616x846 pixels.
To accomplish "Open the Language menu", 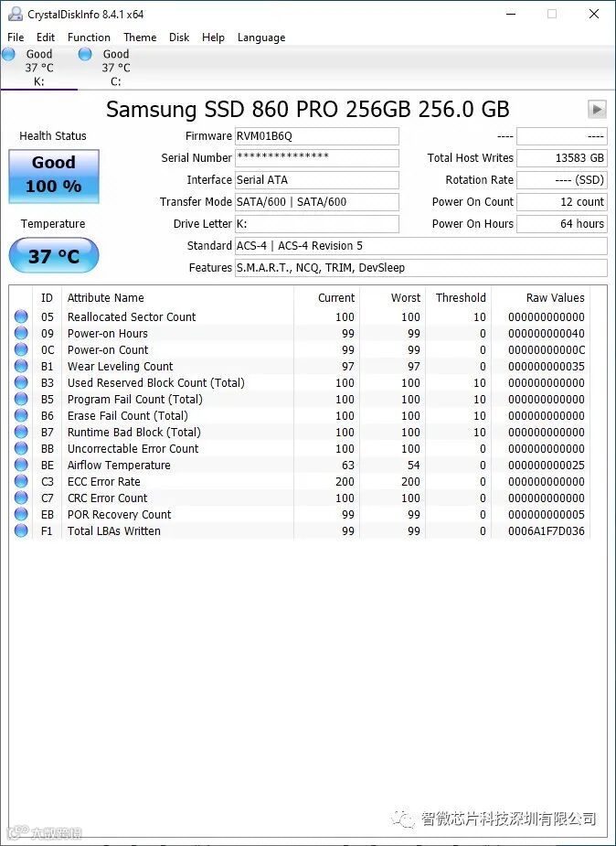I will (261, 37).
